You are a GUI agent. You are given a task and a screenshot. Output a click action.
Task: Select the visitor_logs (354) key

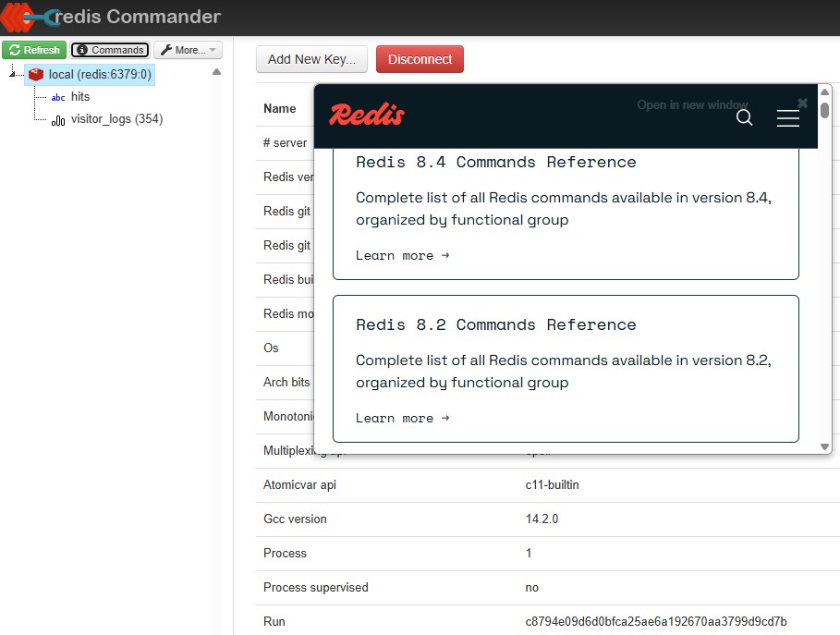pos(116,119)
